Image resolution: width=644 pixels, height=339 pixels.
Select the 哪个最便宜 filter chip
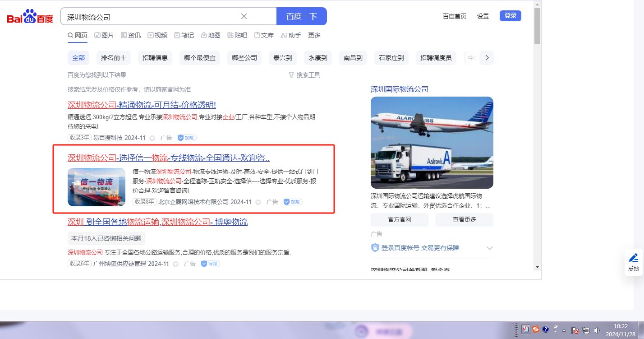(200, 58)
